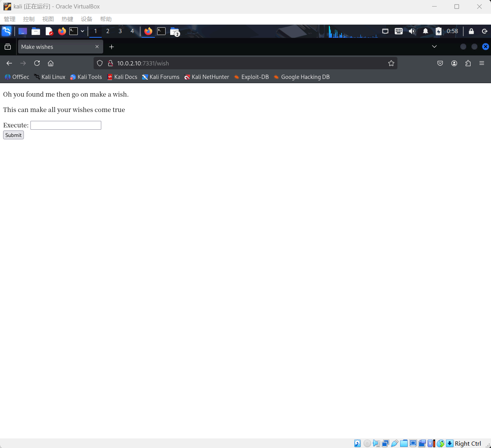The width and height of the screenshot is (491, 448).
Task: Mute the volume in Kali panel
Action: pyautogui.click(x=412, y=31)
